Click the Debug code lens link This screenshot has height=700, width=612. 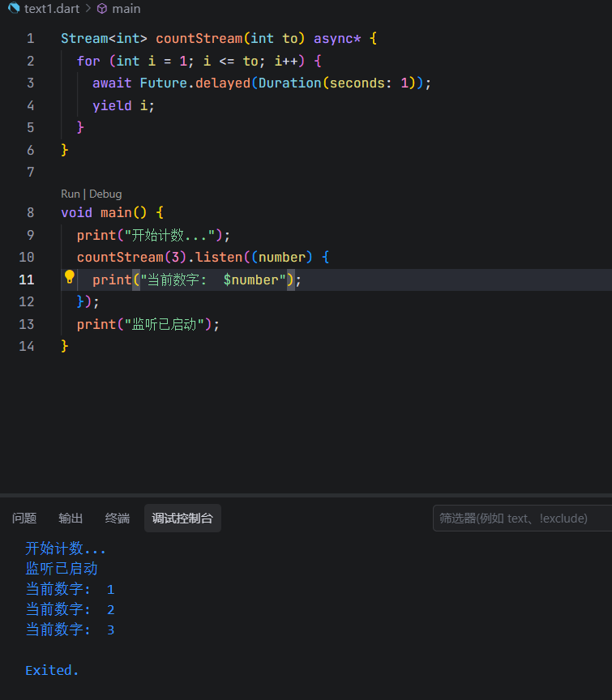(105, 194)
